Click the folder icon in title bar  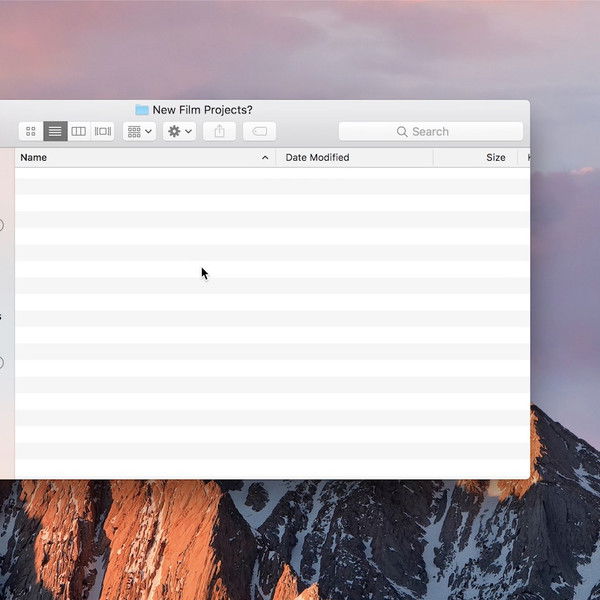(142, 110)
